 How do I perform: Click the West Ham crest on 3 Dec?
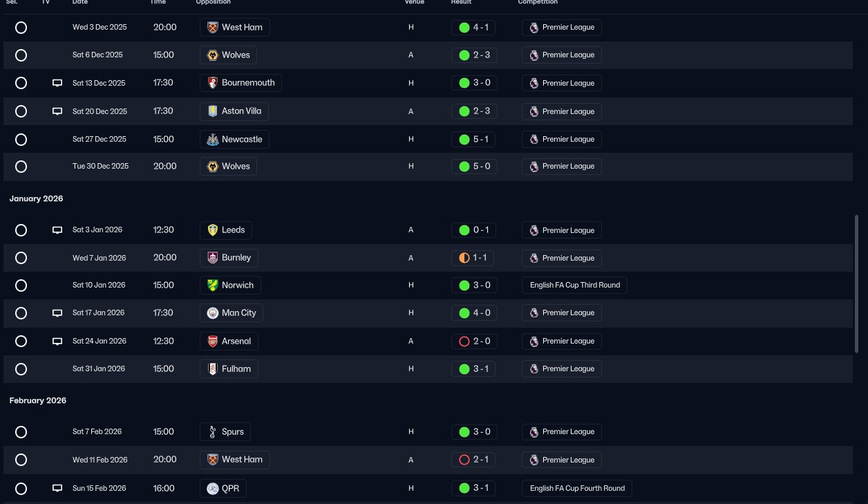[213, 28]
